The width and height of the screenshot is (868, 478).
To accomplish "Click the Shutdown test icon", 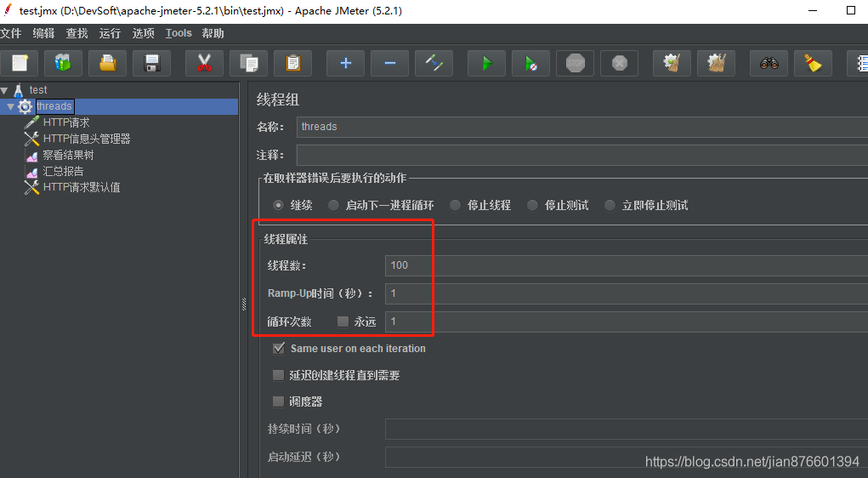I will (620, 63).
